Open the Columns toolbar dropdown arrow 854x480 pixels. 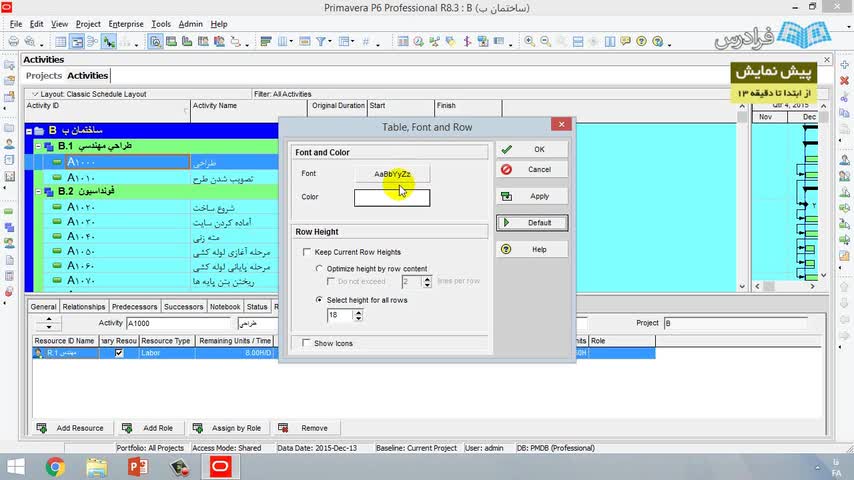point(291,42)
